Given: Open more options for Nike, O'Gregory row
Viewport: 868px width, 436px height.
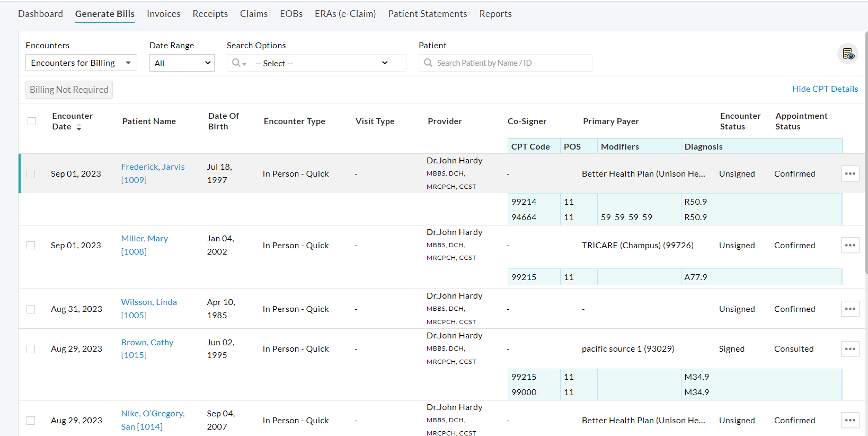Looking at the screenshot, I should click(850, 420).
